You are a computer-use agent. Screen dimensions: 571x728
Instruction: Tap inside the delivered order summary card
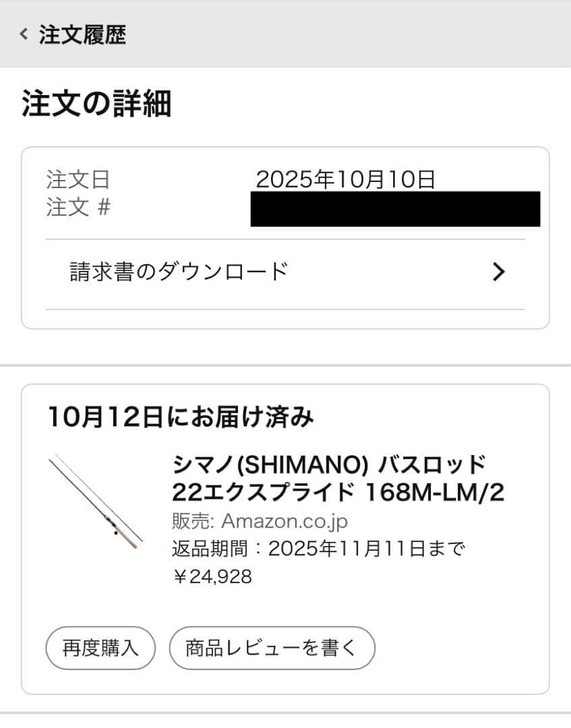[x=285, y=533]
